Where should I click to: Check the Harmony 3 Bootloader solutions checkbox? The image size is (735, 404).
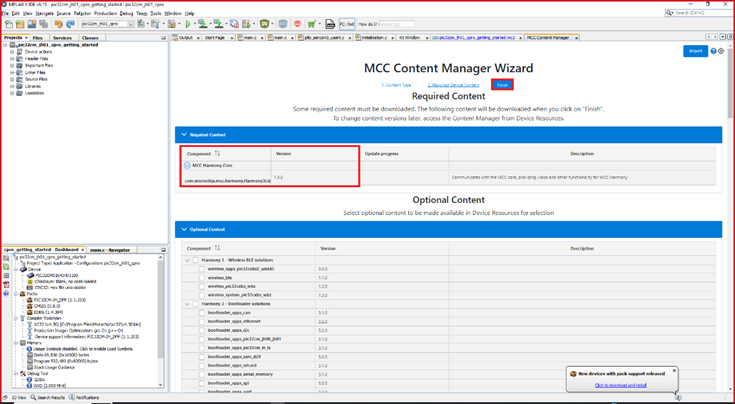tap(196, 304)
